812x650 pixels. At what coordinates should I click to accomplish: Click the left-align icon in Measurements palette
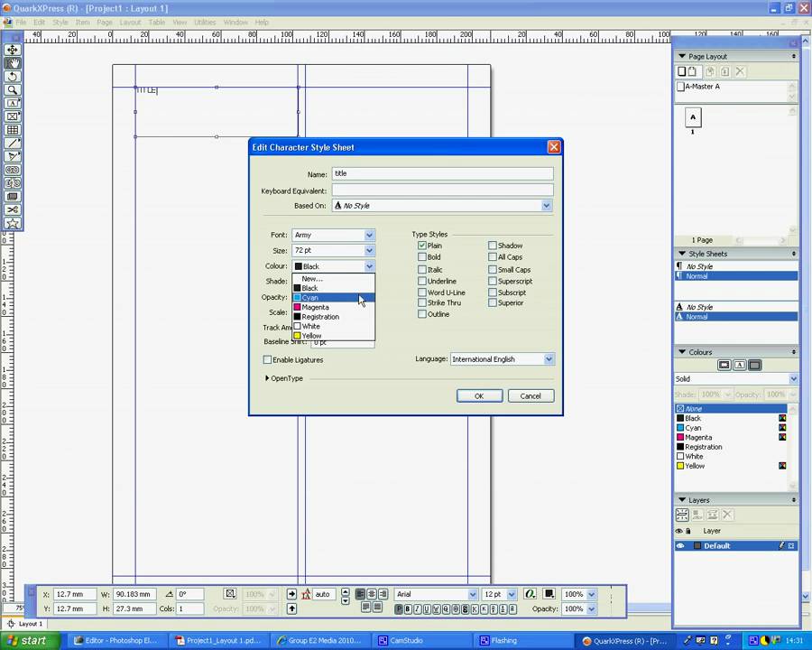pos(360,594)
